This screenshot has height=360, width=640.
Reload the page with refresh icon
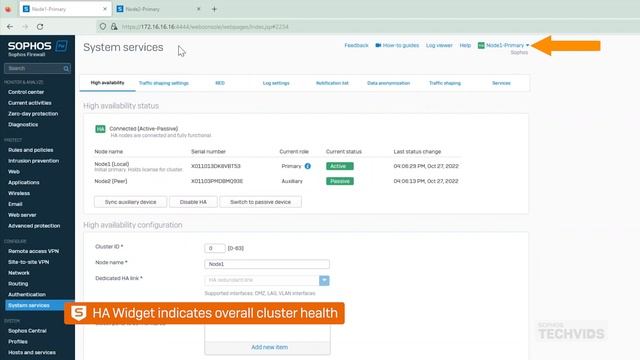[40, 27]
